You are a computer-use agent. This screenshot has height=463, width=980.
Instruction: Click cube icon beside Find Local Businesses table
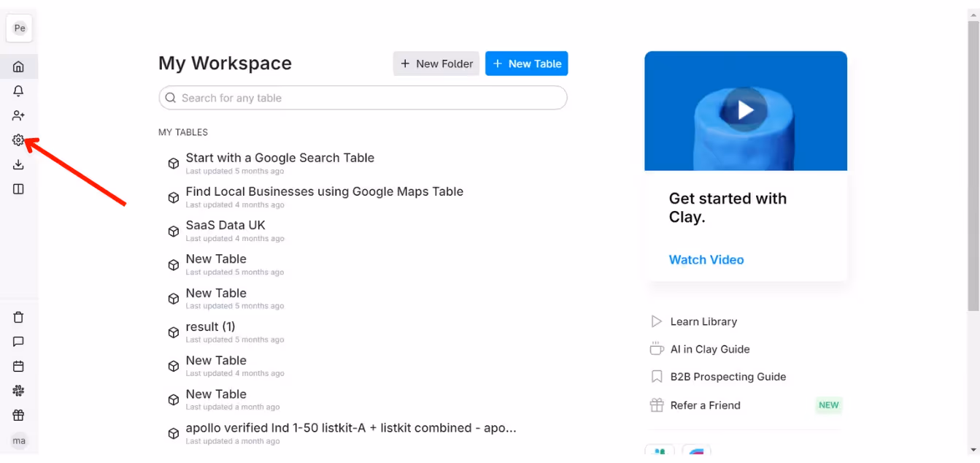click(x=174, y=197)
